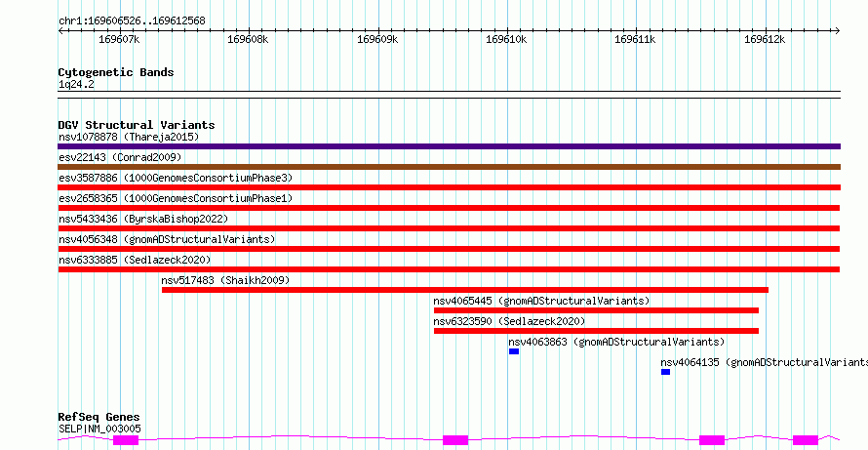Open the nsv4056348 (gnomADStructuralVariants) label

(167, 239)
